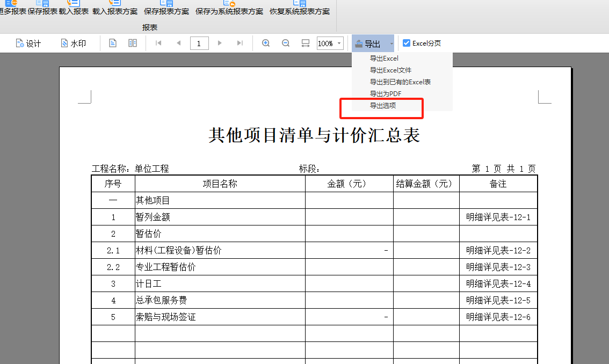Click the 计日工 cell
This screenshot has width=609, height=364.
pos(220,284)
